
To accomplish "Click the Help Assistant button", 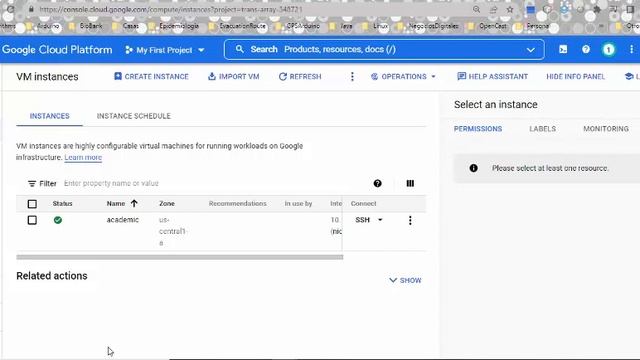I will 492,77.
